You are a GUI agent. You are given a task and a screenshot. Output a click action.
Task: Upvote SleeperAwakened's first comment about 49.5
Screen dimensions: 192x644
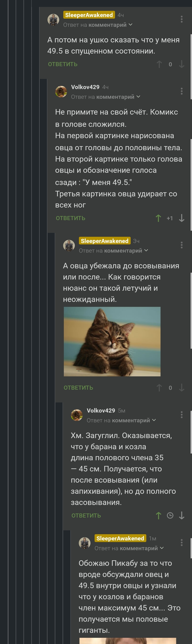coord(159,64)
